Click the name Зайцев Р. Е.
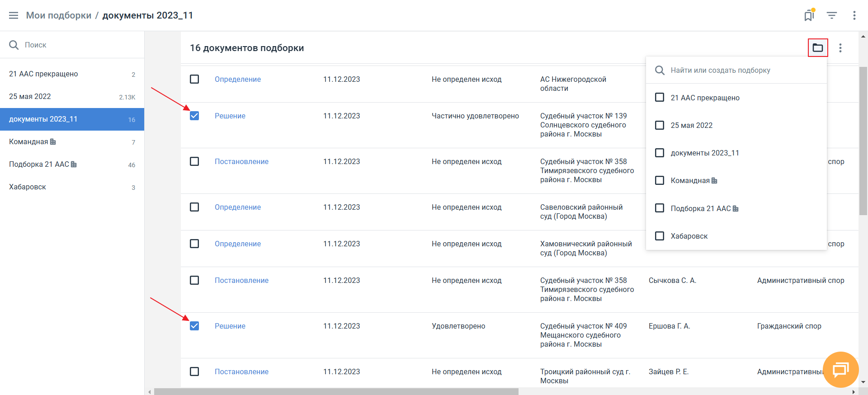This screenshot has width=868, height=395. (x=669, y=371)
